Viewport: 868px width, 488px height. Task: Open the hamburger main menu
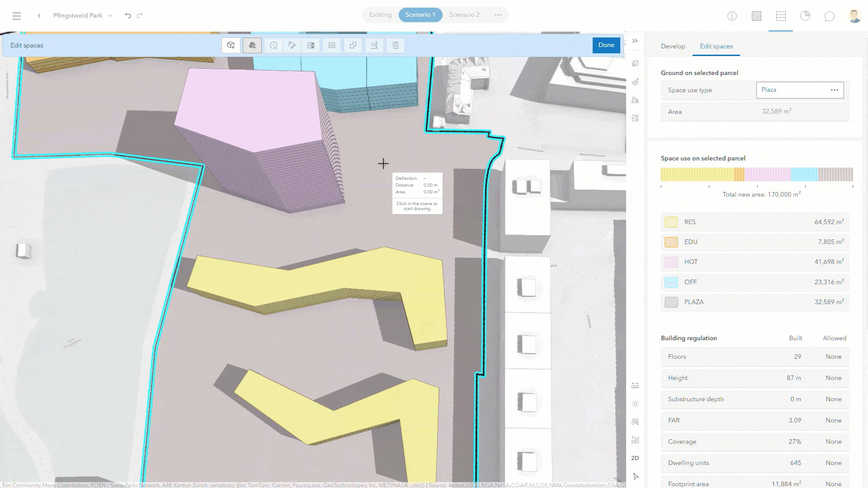(x=17, y=16)
